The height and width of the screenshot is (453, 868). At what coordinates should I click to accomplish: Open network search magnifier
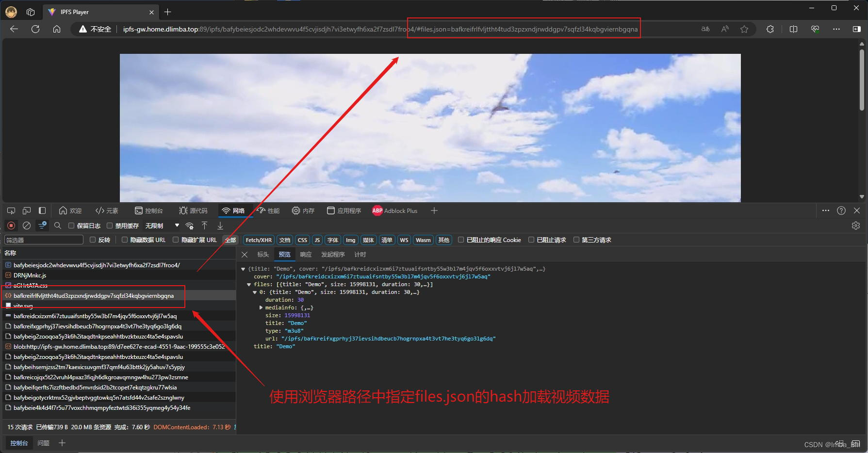click(58, 226)
